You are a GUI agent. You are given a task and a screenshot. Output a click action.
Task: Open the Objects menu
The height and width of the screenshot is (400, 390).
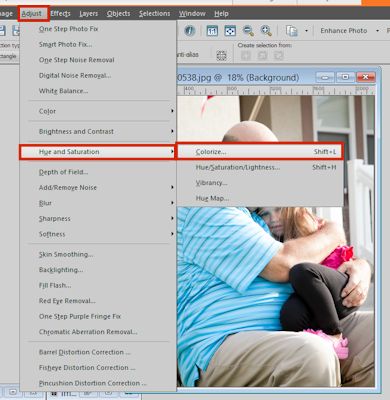118,14
